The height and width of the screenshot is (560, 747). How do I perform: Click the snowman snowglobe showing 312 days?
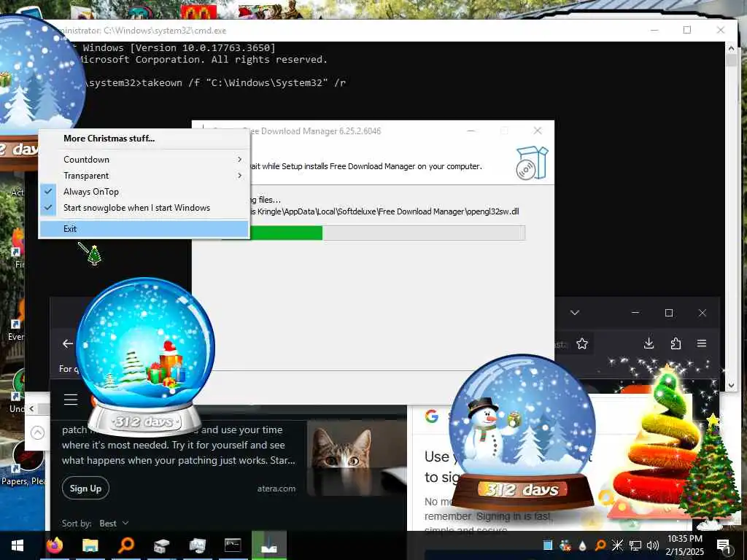pos(522,432)
